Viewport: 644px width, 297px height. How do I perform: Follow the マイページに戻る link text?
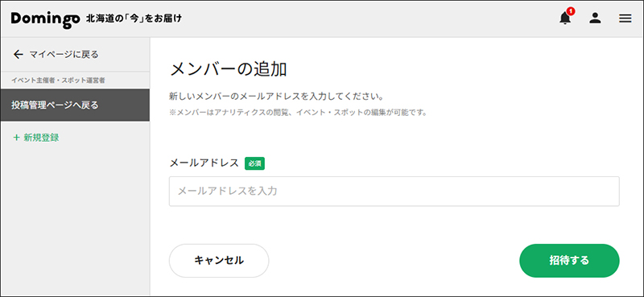coord(64,54)
